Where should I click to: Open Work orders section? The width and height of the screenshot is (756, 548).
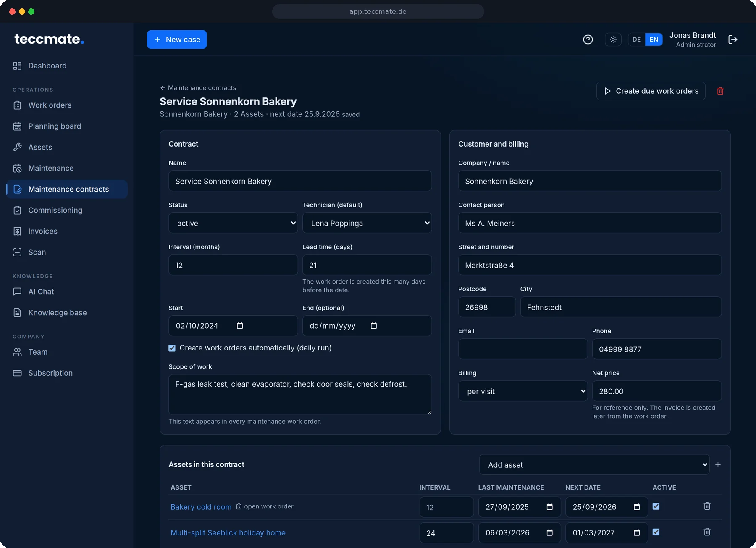click(x=67, y=105)
